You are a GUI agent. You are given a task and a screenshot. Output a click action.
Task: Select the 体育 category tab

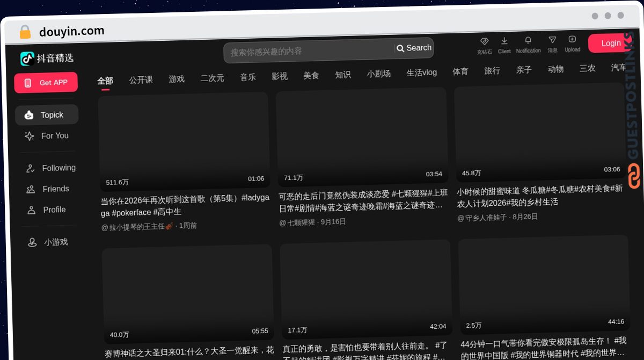460,71
